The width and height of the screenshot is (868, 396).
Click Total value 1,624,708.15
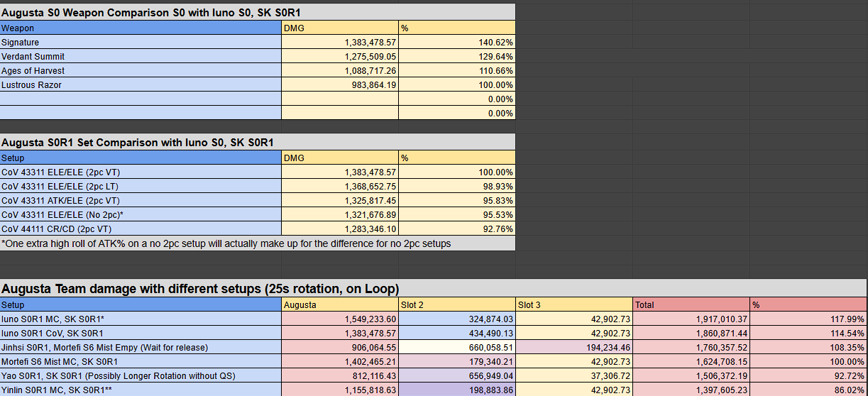click(x=691, y=362)
